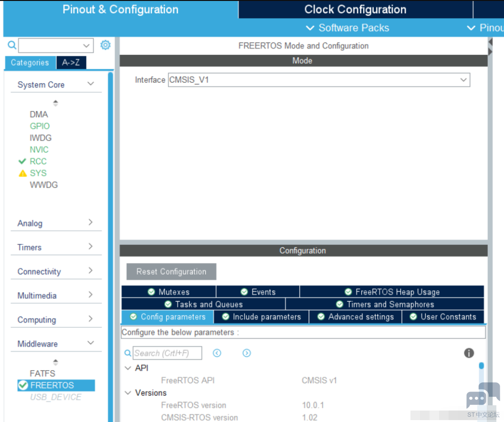Open the Mutexes tab
504x422 pixels.
(x=168, y=292)
